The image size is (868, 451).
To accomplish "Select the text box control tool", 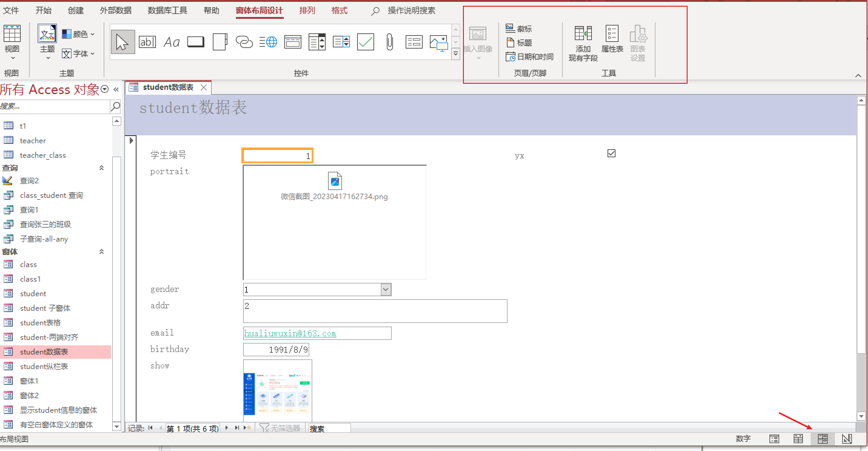I will coord(147,42).
